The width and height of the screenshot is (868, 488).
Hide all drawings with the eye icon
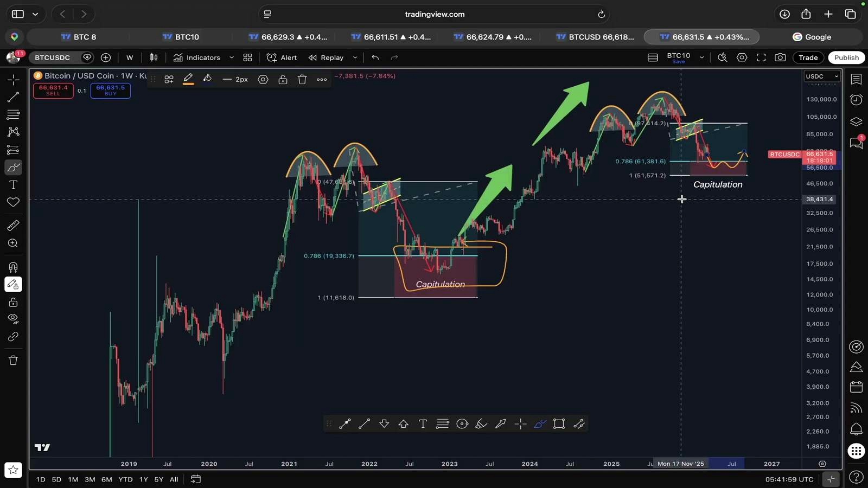tap(13, 319)
